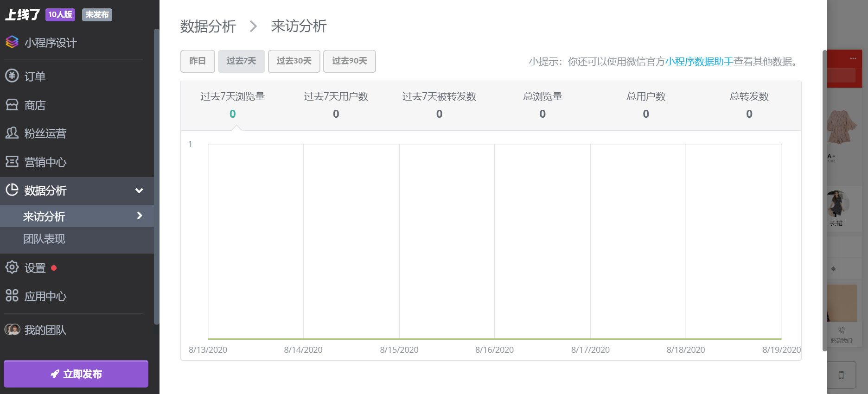Screen dimensions: 868x394
Task: Open the 小程序数据助手 link
Action: 699,62
